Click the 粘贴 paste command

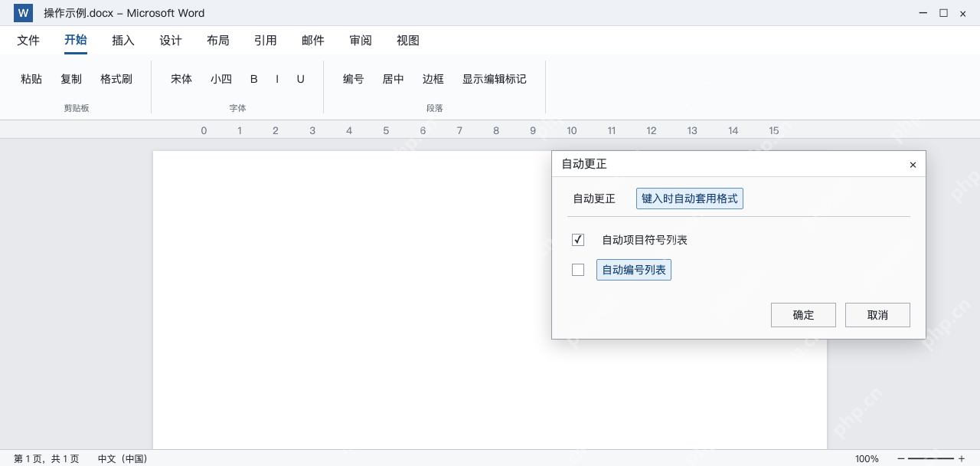click(x=31, y=79)
